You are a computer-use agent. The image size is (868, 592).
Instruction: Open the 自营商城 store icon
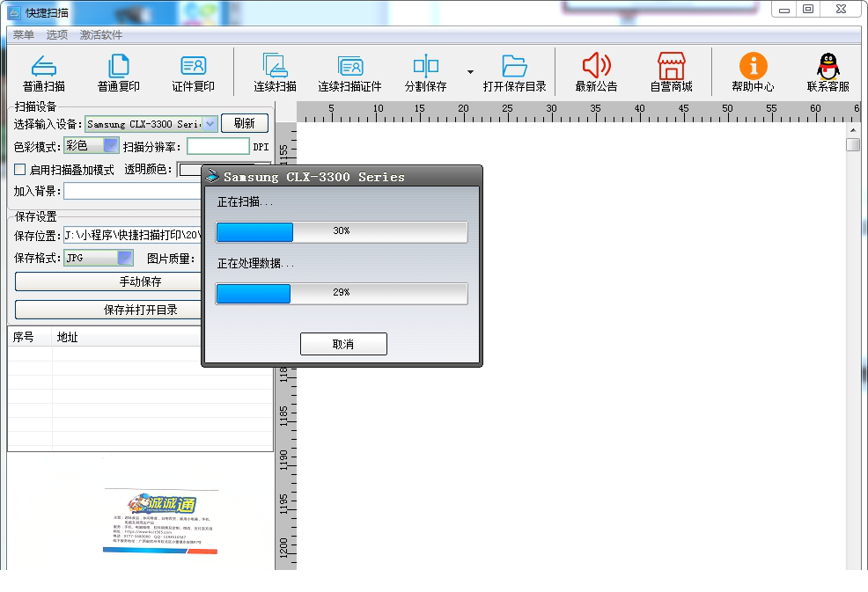coord(671,66)
